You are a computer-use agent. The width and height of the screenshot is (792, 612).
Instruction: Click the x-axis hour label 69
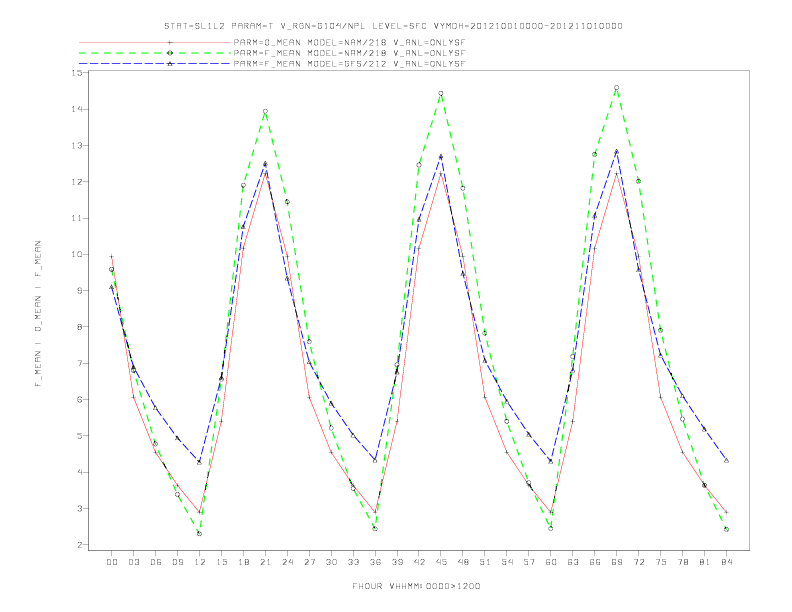click(x=617, y=562)
